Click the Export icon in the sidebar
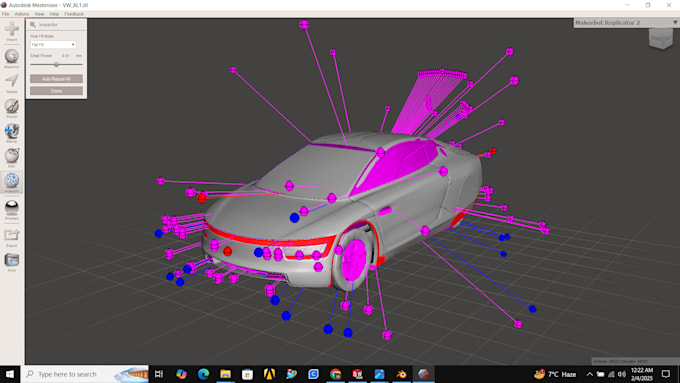680x383 pixels. 12,235
